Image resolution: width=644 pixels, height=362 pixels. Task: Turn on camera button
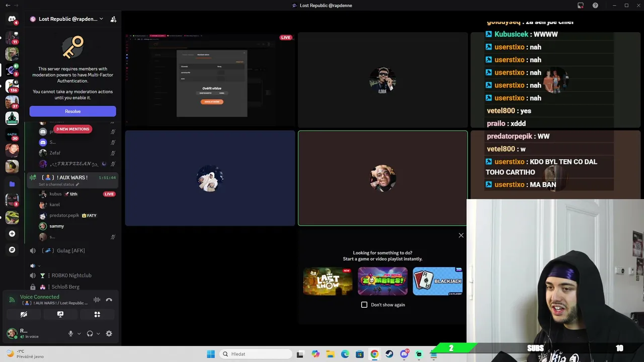click(24, 314)
